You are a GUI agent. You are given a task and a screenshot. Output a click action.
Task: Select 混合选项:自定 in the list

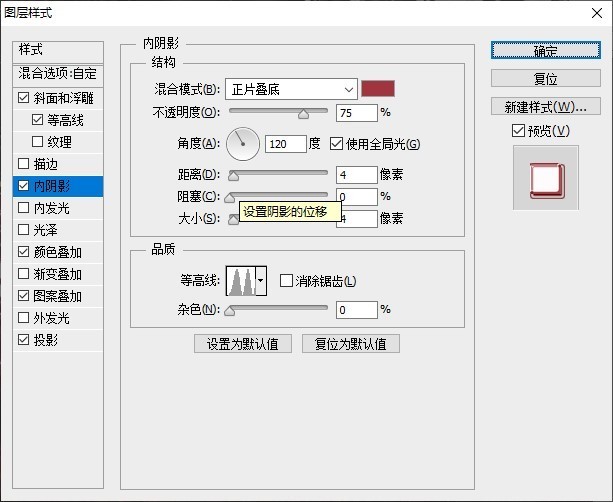click(57, 74)
